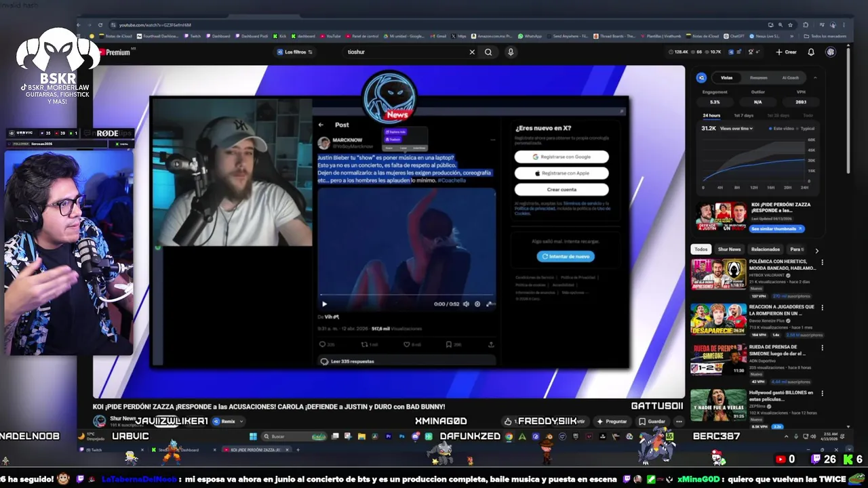Open the WhatsApp bookmark
The width and height of the screenshot is (868, 488).
pos(530,36)
